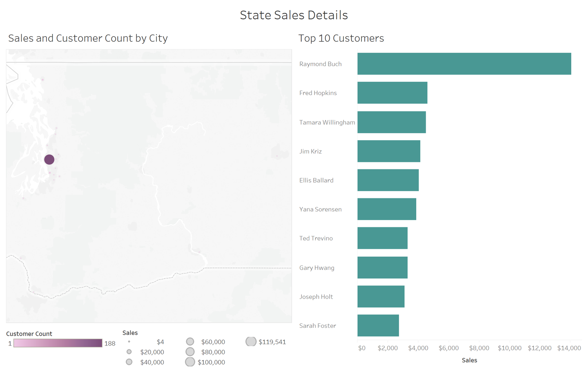Click the Sales and Customer Count by City title
Viewport: 588px width, 374px height.
(x=88, y=38)
